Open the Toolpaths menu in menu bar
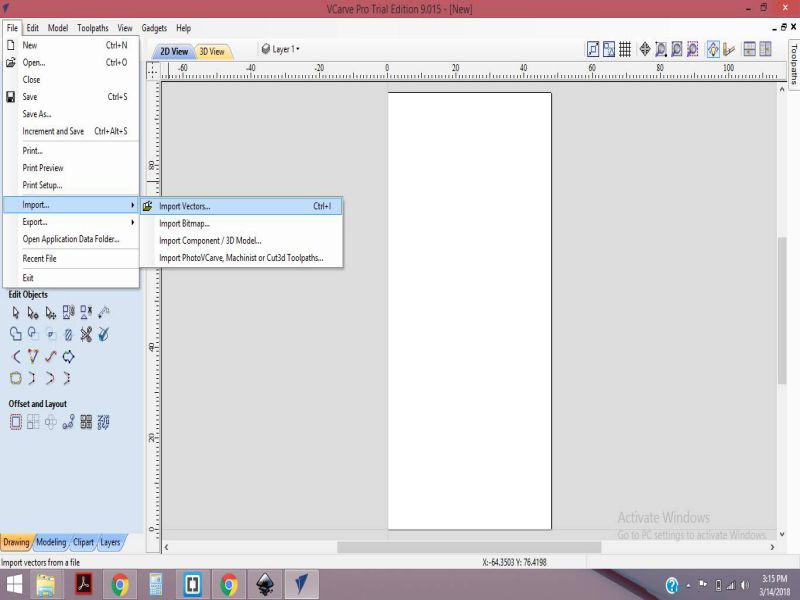 [x=93, y=28]
